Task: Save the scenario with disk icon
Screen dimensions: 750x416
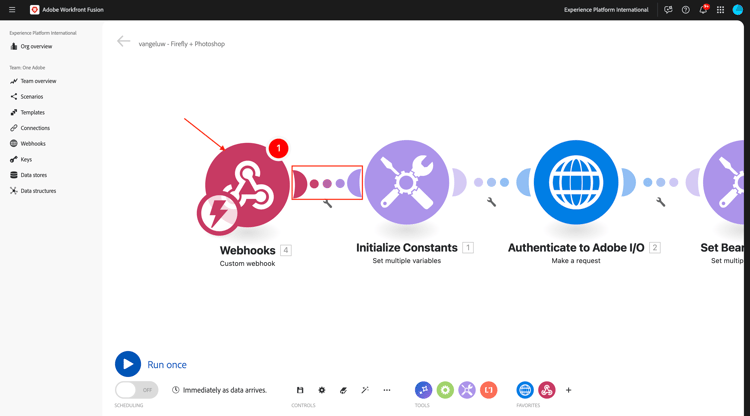Action: tap(300, 390)
